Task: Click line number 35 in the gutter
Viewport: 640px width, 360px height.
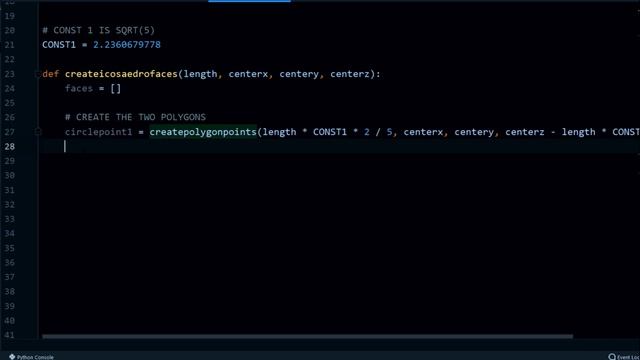Action: [9, 248]
